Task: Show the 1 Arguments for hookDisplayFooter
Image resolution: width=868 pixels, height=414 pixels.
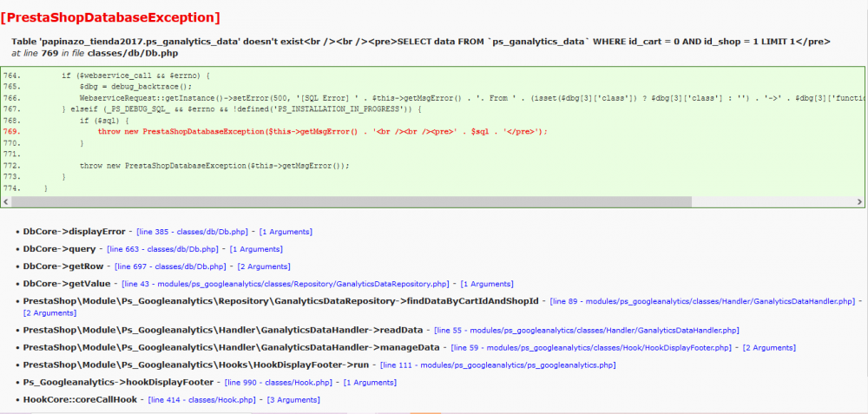Action: click(x=371, y=383)
